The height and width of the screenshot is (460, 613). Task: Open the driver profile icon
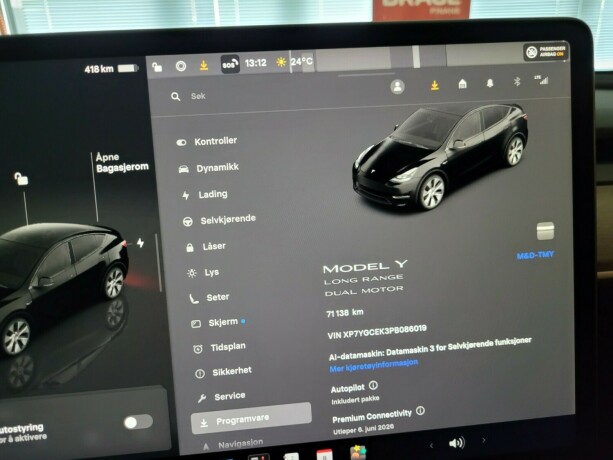tap(398, 86)
